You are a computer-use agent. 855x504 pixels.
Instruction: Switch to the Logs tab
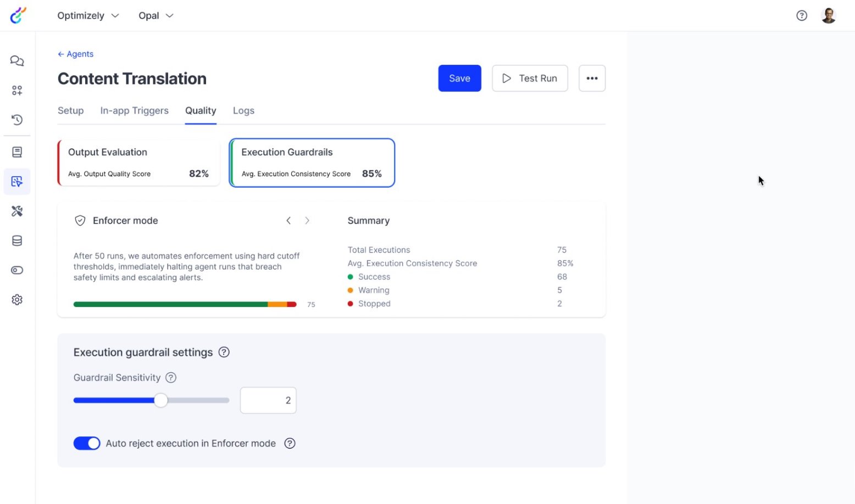[243, 110]
